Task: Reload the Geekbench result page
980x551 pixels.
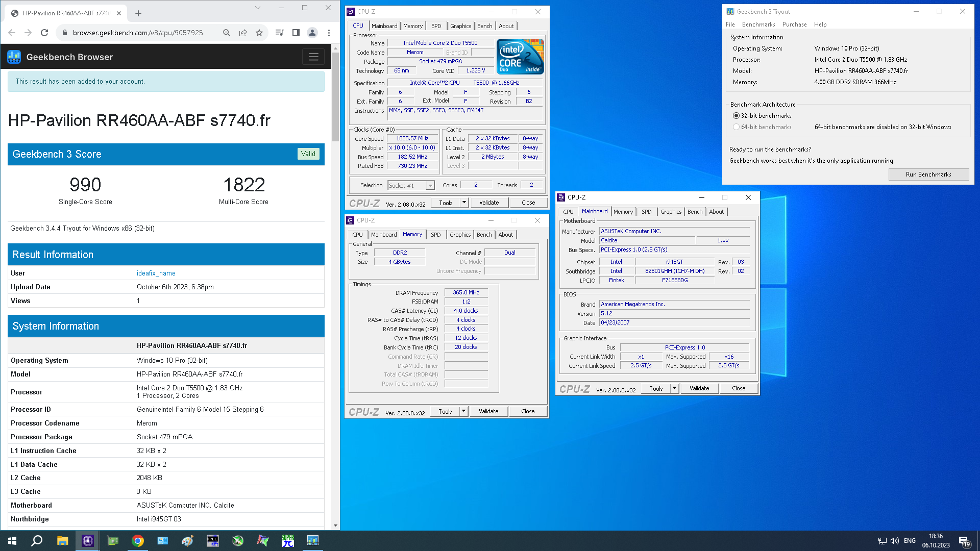Action: (x=44, y=33)
